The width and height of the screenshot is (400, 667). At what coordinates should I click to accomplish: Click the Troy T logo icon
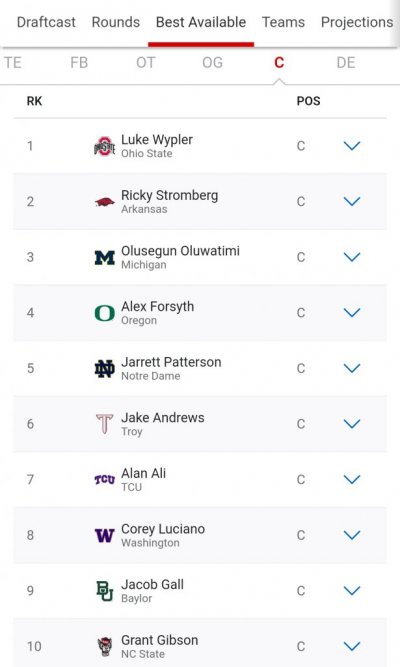click(104, 424)
